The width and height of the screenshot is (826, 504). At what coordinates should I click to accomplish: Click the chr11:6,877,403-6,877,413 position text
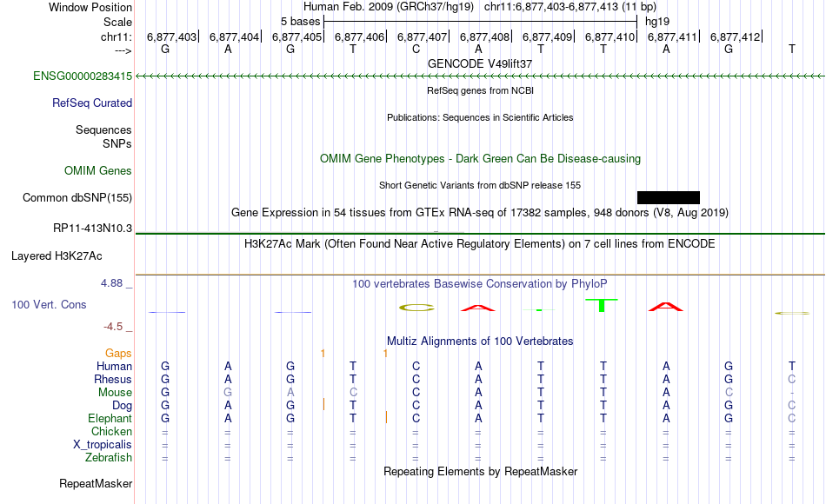click(x=570, y=7)
